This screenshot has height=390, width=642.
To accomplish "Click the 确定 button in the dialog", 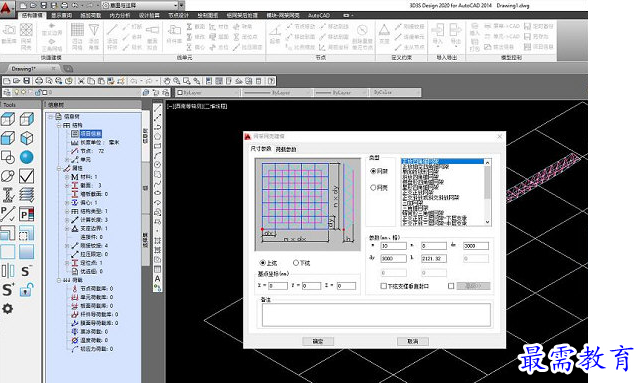I will coord(318,341).
